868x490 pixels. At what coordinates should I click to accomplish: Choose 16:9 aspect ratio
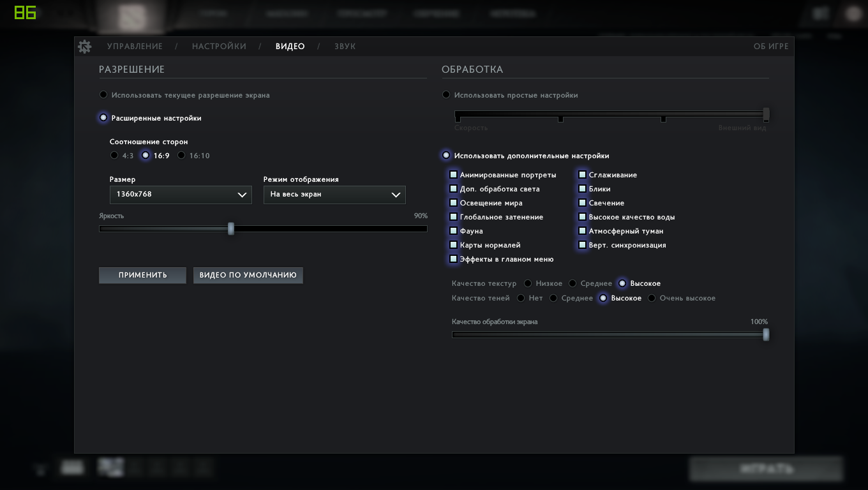tap(146, 156)
